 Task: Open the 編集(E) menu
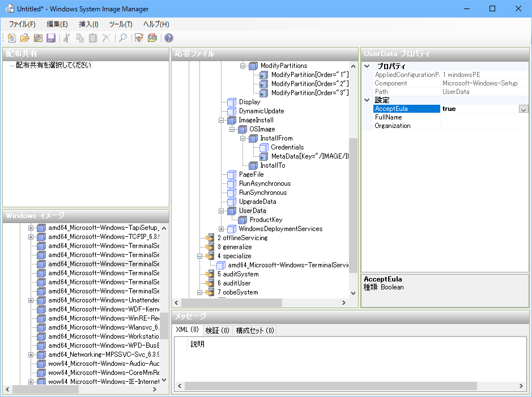point(57,24)
